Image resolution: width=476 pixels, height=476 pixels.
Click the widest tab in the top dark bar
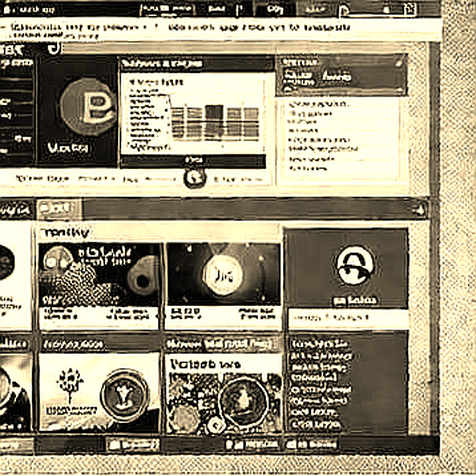click(x=168, y=9)
